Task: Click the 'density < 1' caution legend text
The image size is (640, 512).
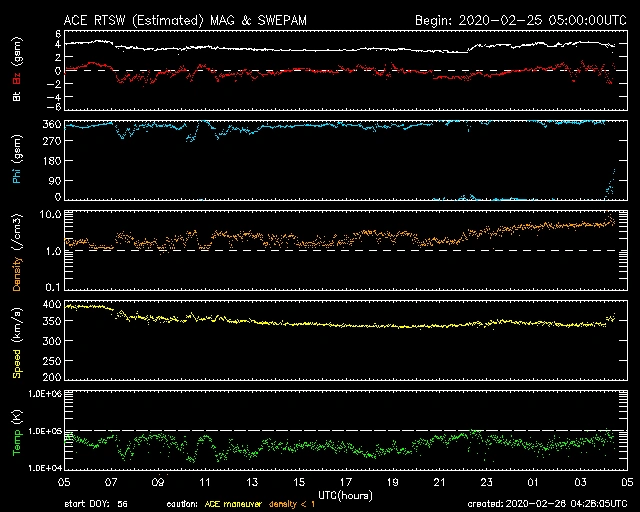Action: 292,504
